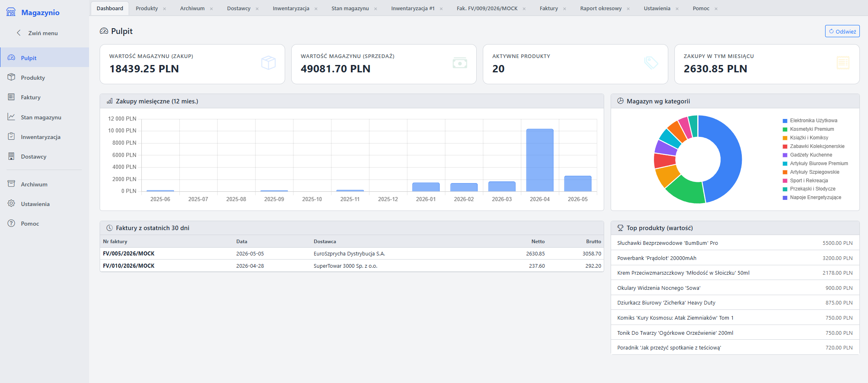Open Produkty box icon in sidebar
This screenshot has height=383, width=868.
[11, 77]
